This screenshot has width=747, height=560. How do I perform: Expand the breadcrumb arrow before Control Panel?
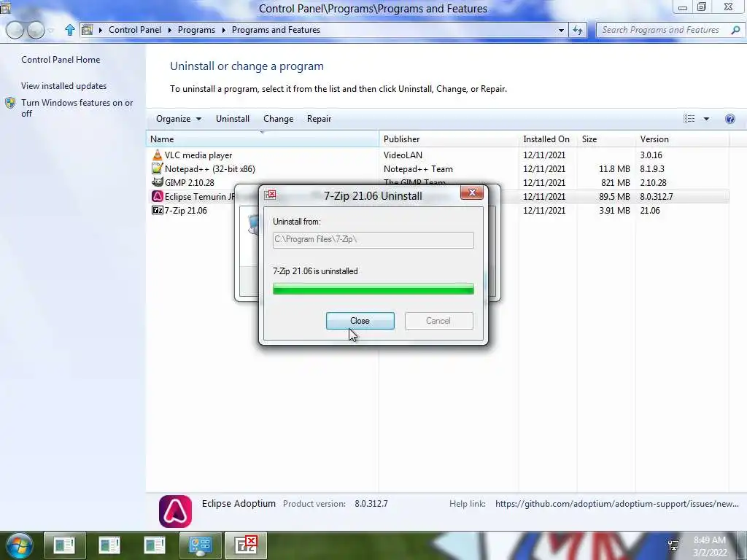coord(101,30)
